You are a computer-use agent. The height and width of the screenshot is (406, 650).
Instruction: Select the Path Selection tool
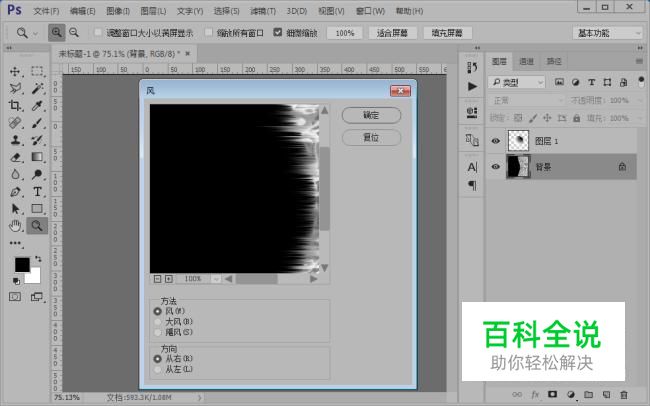pos(15,209)
